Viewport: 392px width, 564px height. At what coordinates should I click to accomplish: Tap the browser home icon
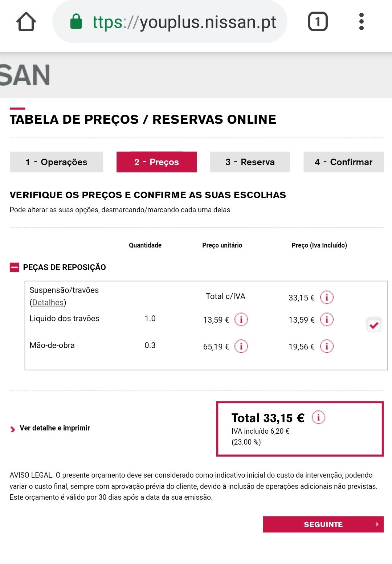click(x=26, y=22)
